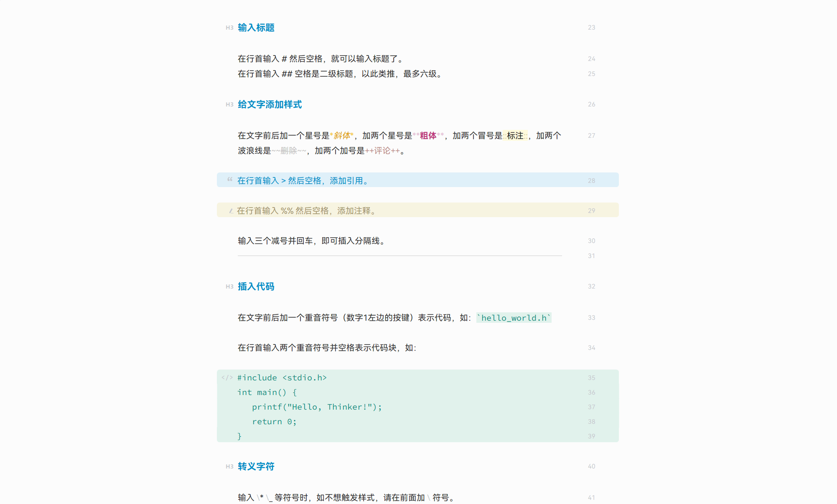
Task: Click the closing brace on line 39
Action: point(239,436)
